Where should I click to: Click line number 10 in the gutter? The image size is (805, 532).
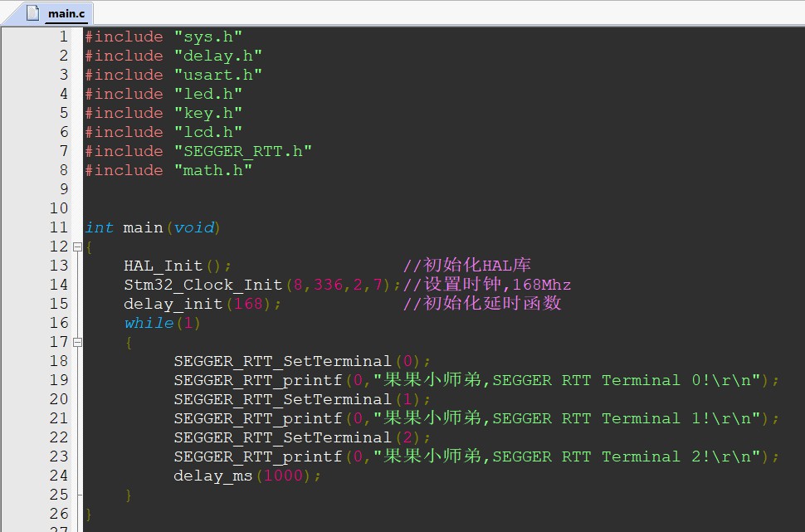pyautogui.click(x=59, y=208)
